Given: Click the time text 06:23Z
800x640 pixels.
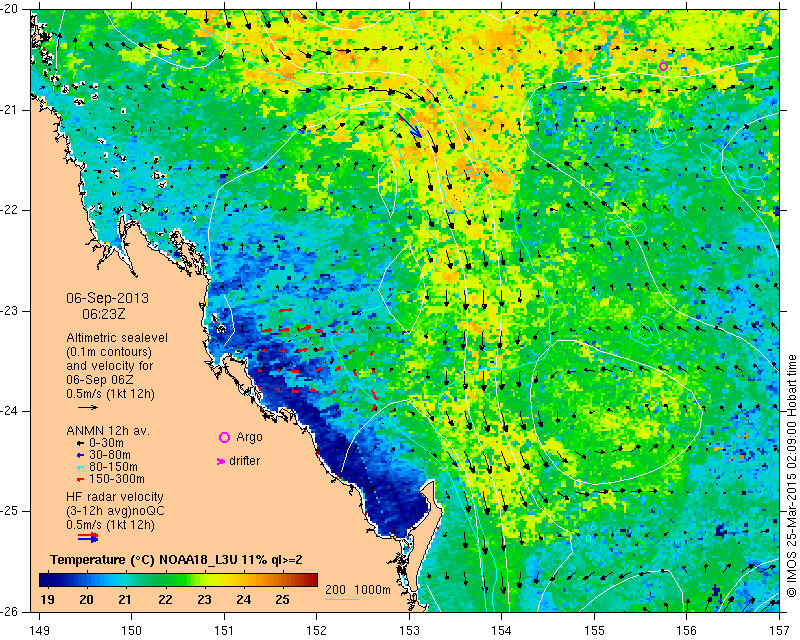Looking at the screenshot, I should pyautogui.click(x=104, y=314).
